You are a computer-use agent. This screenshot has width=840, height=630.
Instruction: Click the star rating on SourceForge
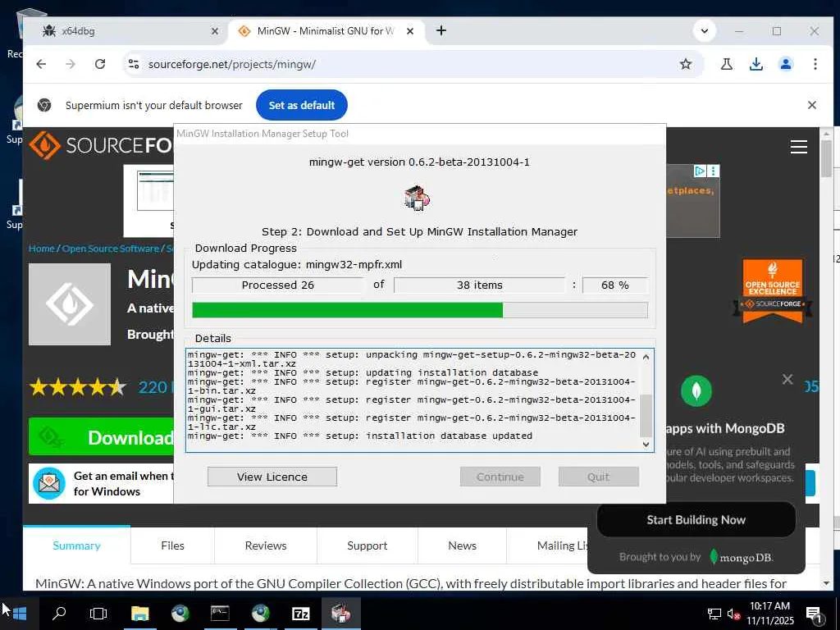point(78,387)
